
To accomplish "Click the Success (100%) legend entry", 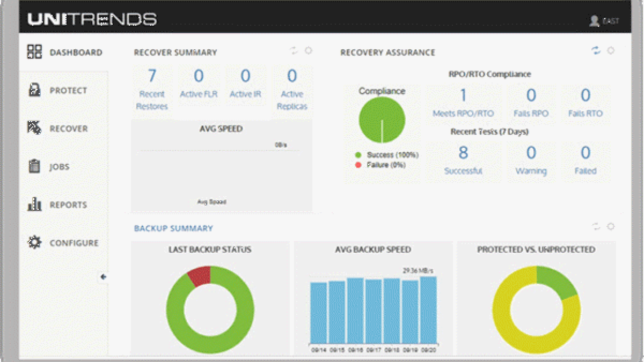I will tap(386, 155).
